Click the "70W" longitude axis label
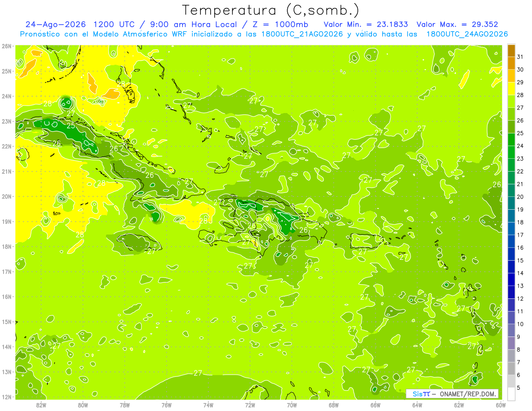This screenshot has width=532, height=411. pyautogui.click(x=292, y=405)
